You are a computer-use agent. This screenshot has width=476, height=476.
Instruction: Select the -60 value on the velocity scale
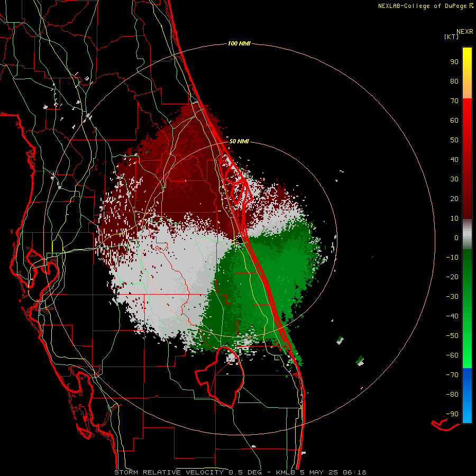click(452, 355)
